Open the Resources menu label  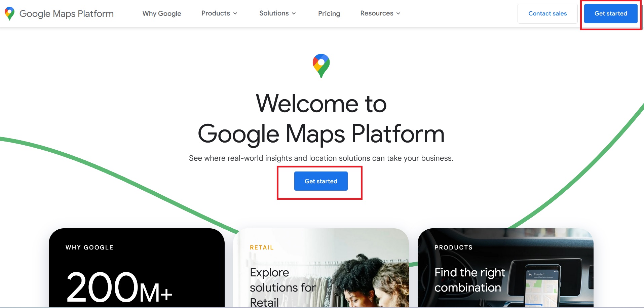tap(377, 13)
